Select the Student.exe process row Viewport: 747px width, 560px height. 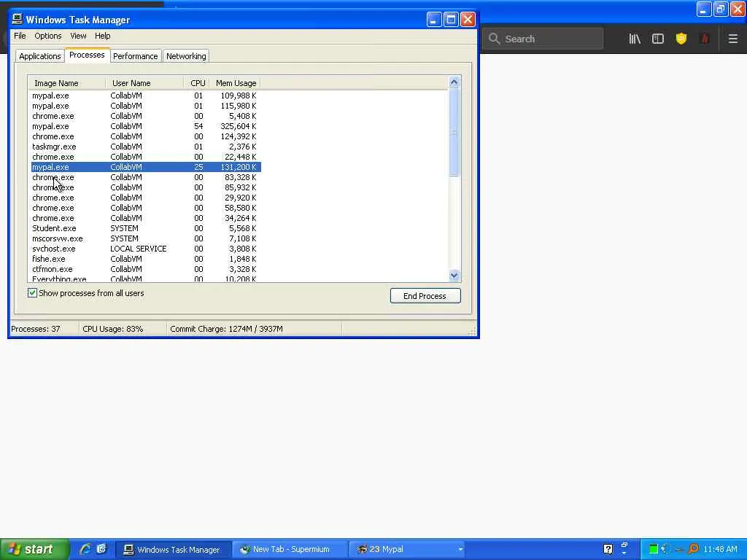point(144,228)
